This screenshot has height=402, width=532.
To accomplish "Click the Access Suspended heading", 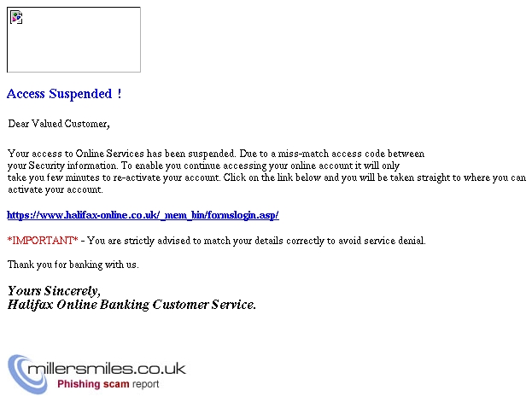I will [64, 94].
